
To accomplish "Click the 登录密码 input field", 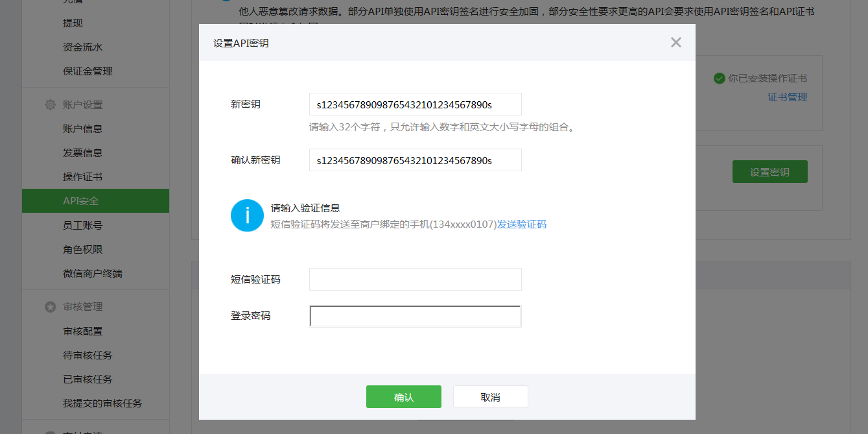I will (415, 316).
